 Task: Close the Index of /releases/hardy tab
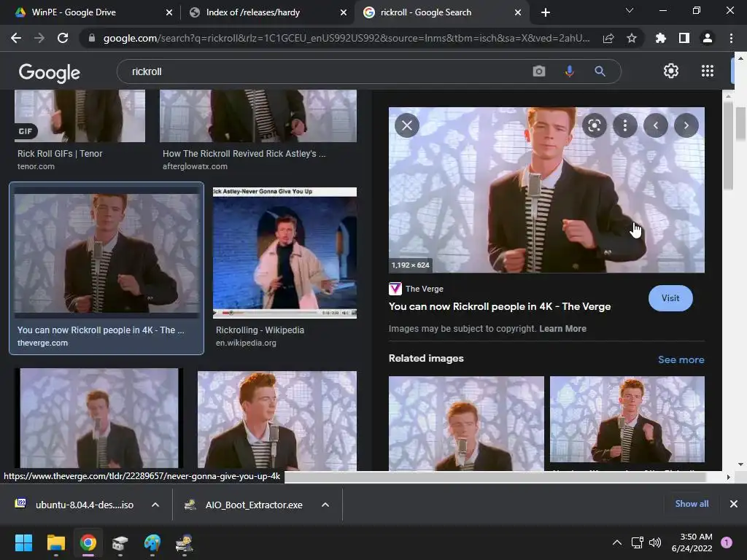coord(344,12)
